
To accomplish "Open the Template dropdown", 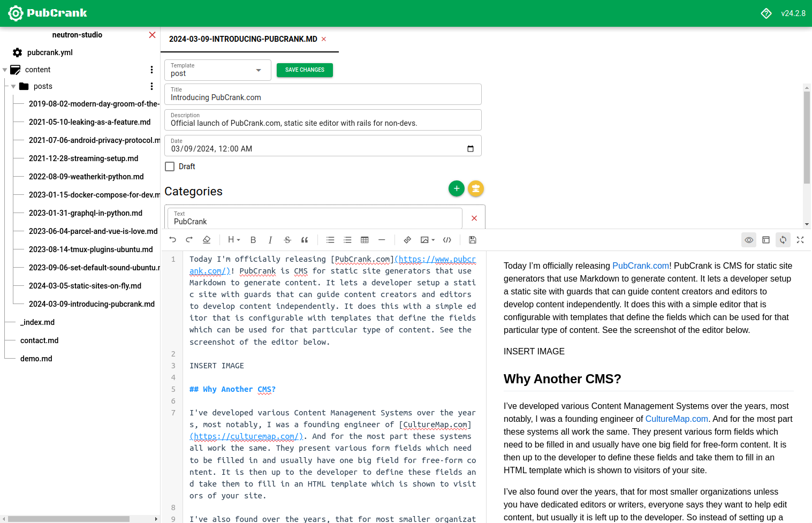I will point(218,70).
